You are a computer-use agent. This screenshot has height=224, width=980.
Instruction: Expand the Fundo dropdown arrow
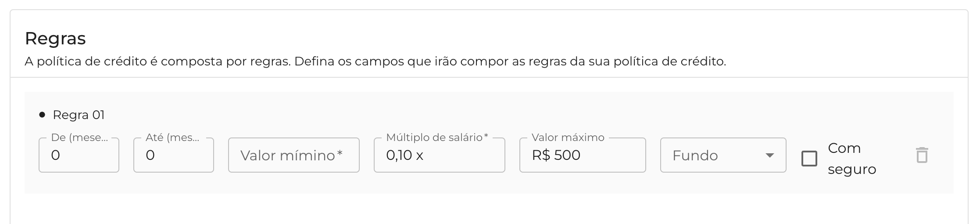[769, 155]
